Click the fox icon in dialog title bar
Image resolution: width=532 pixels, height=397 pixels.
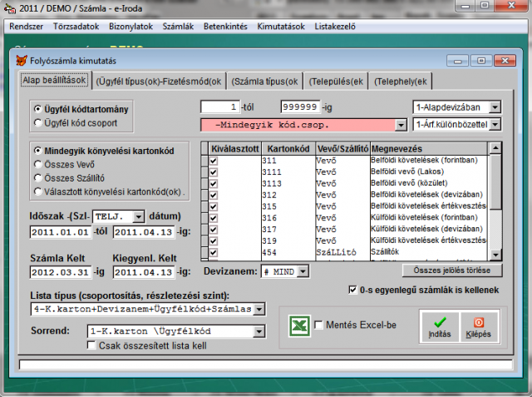[x=22, y=61]
